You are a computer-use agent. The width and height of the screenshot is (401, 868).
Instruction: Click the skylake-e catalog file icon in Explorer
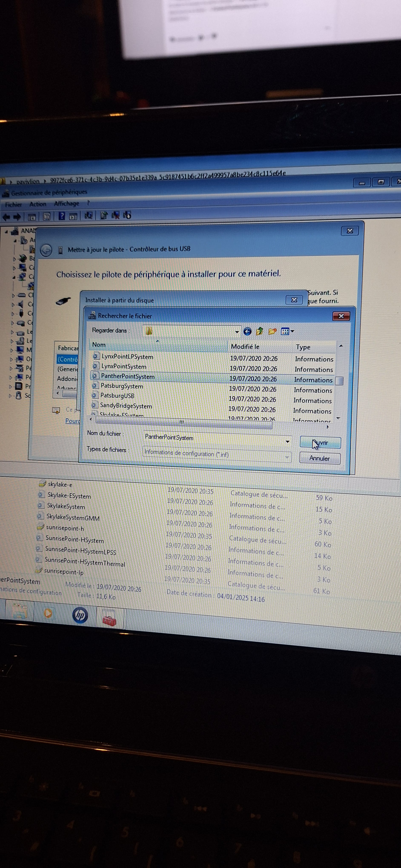42,484
